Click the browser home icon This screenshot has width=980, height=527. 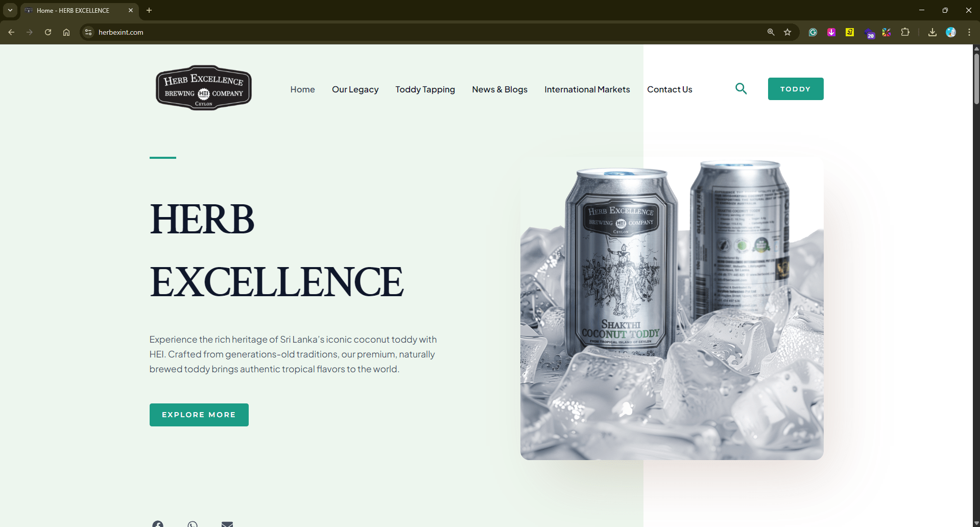(x=66, y=32)
